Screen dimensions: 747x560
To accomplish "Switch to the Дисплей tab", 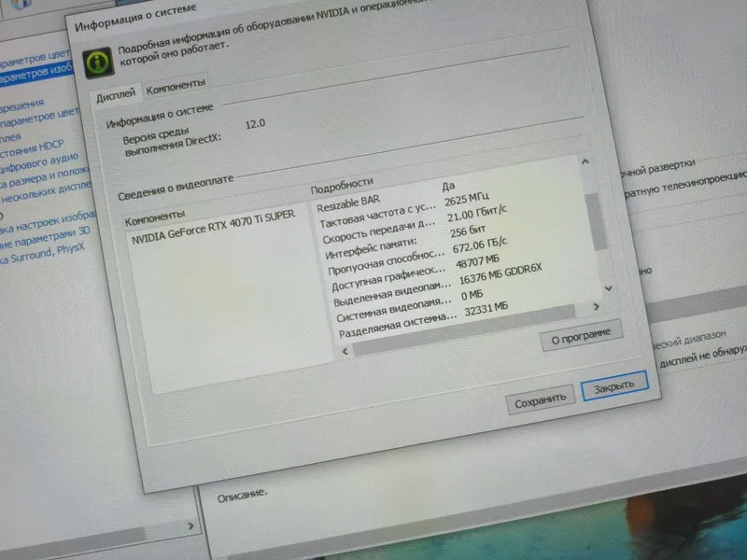I will [x=116, y=95].
